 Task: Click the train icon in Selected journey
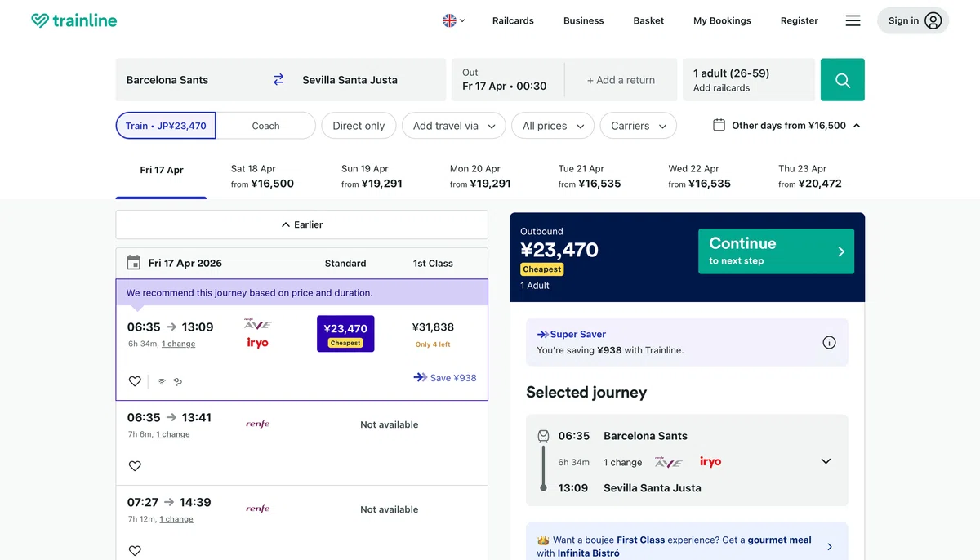[x=543, y=437]
